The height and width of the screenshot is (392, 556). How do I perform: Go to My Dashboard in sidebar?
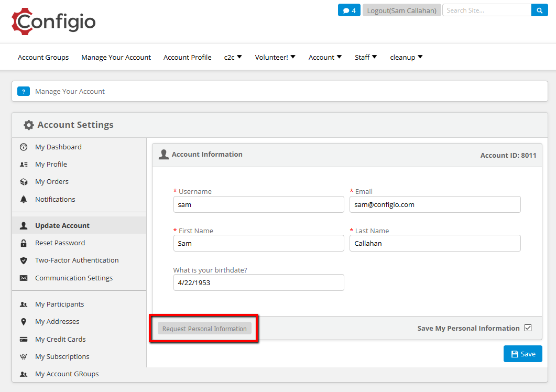pyautogui.click(x=58, y=147)
